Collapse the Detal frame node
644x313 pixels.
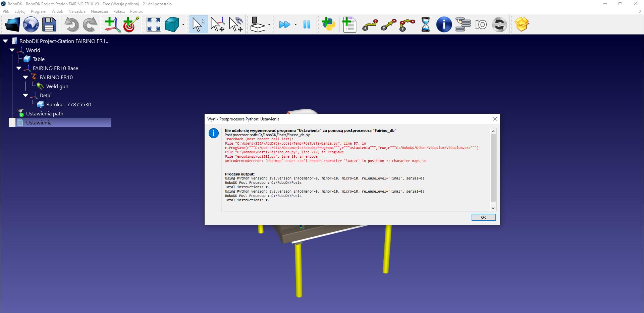25,96
